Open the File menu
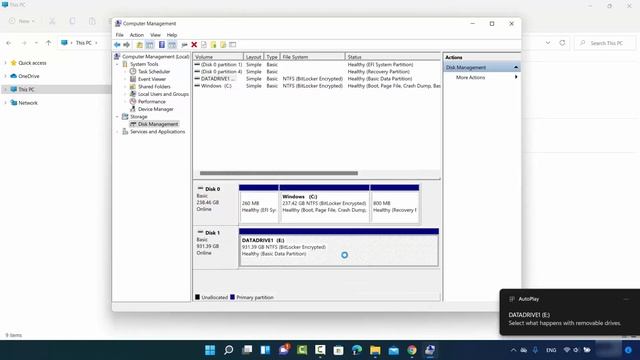 click(x=120, y=35)
